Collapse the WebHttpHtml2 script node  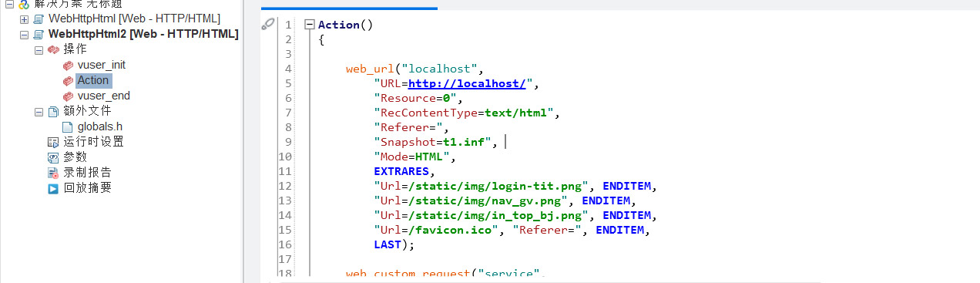[x=25, y=34]
